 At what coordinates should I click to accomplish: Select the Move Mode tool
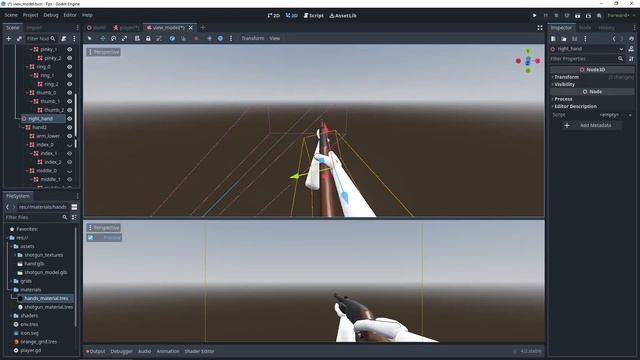(103, 38)
